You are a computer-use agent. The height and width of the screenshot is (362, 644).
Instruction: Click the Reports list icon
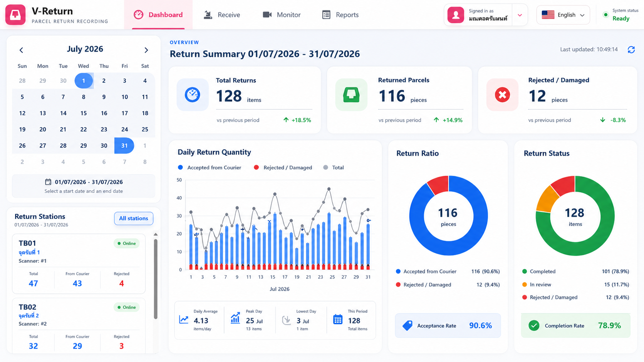(x=326, y=15)
